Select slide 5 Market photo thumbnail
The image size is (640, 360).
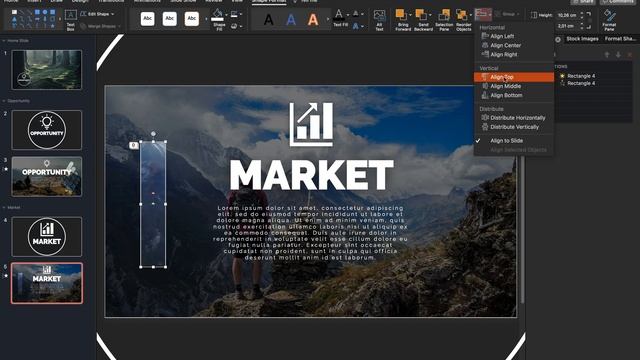pos(47,283)
